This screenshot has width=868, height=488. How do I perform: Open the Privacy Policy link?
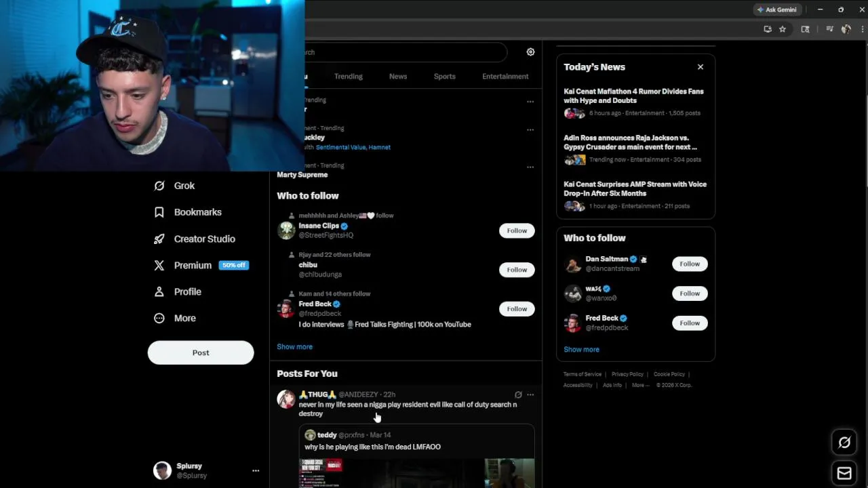[627, 374]
